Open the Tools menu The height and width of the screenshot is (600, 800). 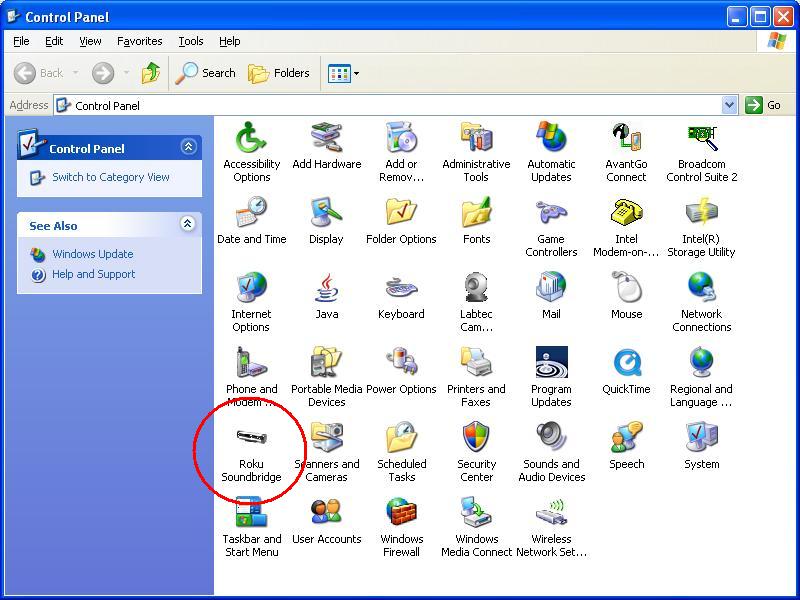pos(191,41)
